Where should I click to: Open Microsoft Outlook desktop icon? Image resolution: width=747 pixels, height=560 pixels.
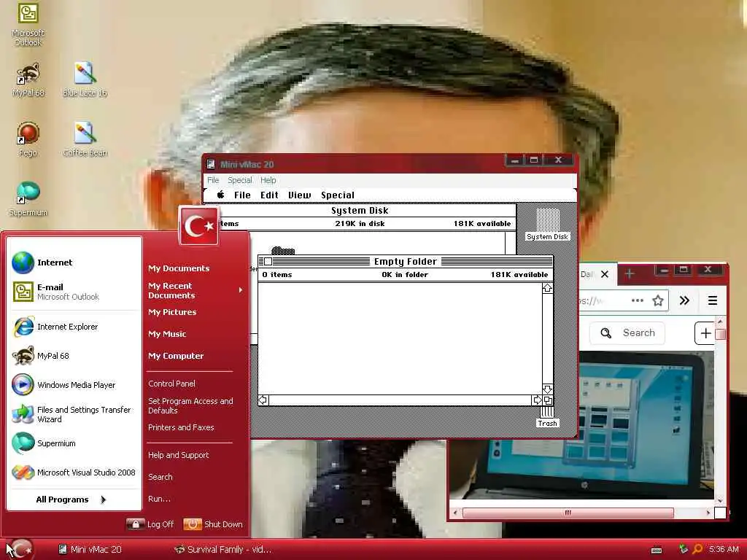[x=28, y=24]
